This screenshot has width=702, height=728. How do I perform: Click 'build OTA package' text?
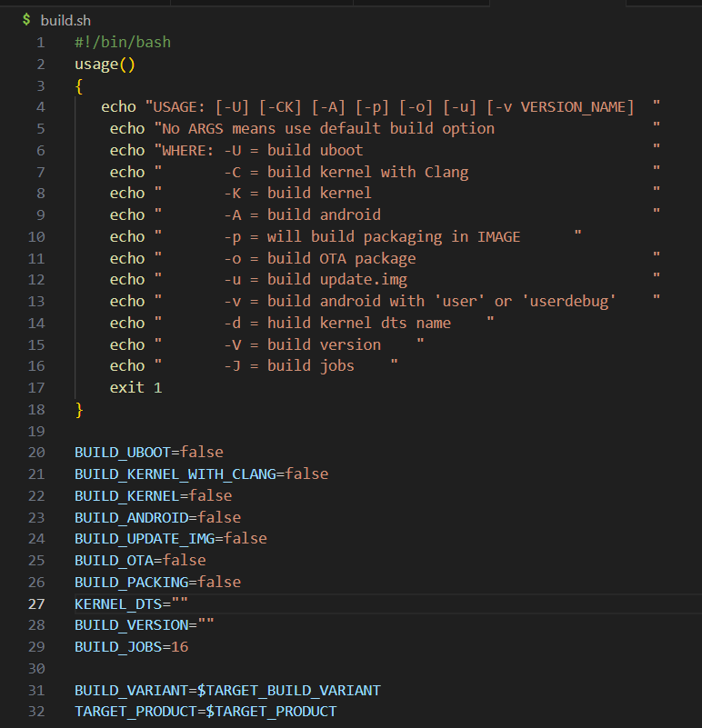pyautogui.click(x=342, y=259)
